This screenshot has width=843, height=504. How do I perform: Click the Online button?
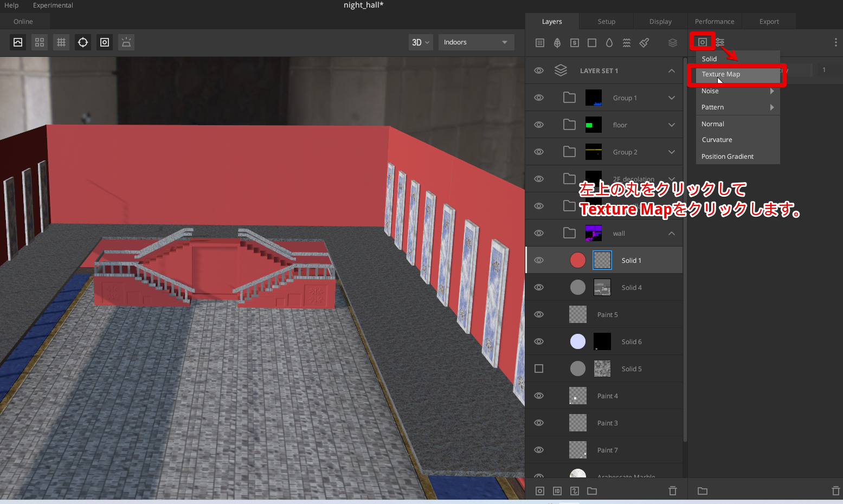tap(24, 21)
